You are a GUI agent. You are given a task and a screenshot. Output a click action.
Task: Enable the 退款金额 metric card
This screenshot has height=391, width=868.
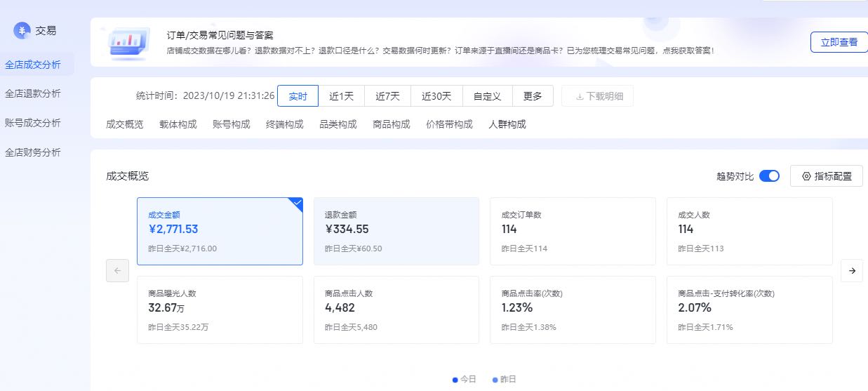pos(396,231)
